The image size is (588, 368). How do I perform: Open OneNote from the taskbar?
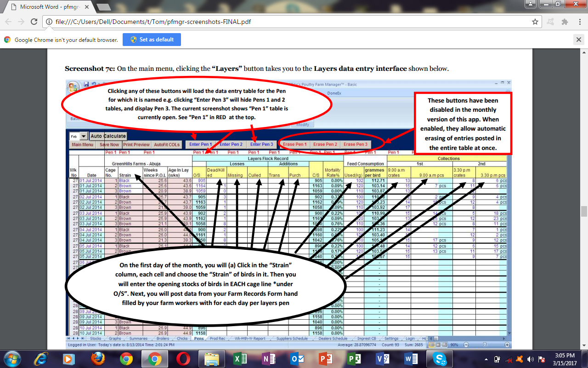pos(268,359)
